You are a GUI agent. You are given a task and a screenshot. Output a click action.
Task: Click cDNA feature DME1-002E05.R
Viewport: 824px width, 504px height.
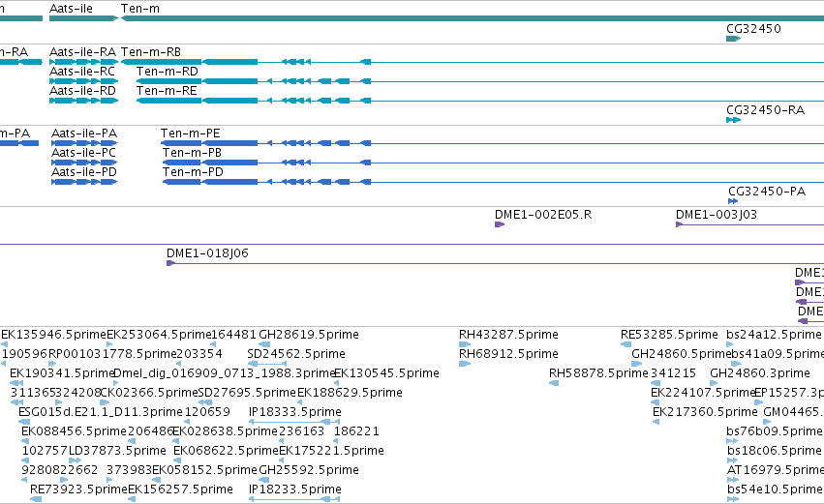(x=543, y=215)
